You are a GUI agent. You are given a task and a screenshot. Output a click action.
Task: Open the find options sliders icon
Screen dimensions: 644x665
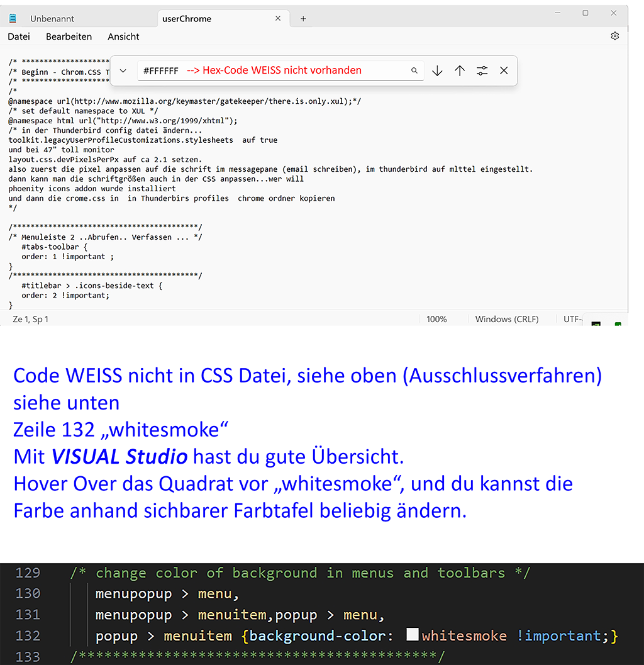point(482,70)
